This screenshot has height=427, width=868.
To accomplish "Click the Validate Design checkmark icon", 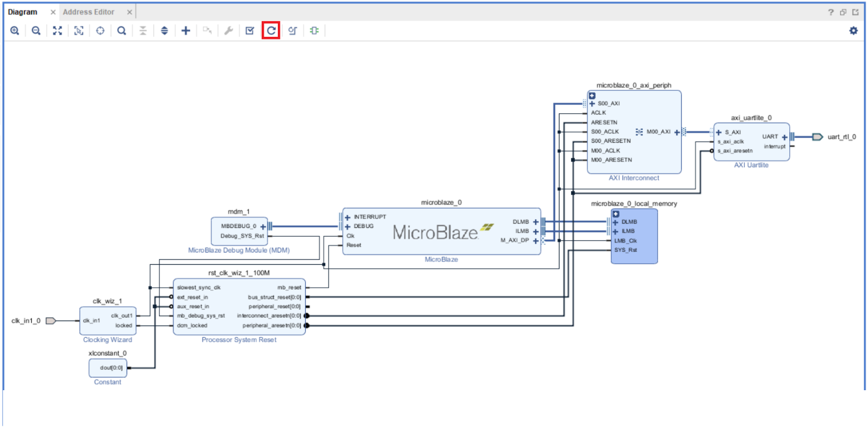I will tap(250, 31).
